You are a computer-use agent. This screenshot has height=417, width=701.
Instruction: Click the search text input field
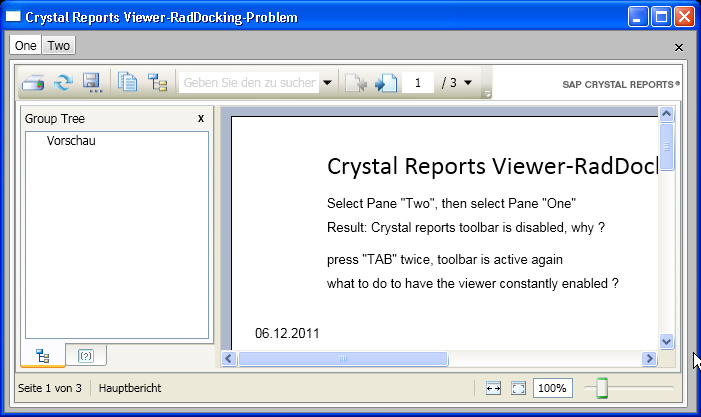pos(249,83)
